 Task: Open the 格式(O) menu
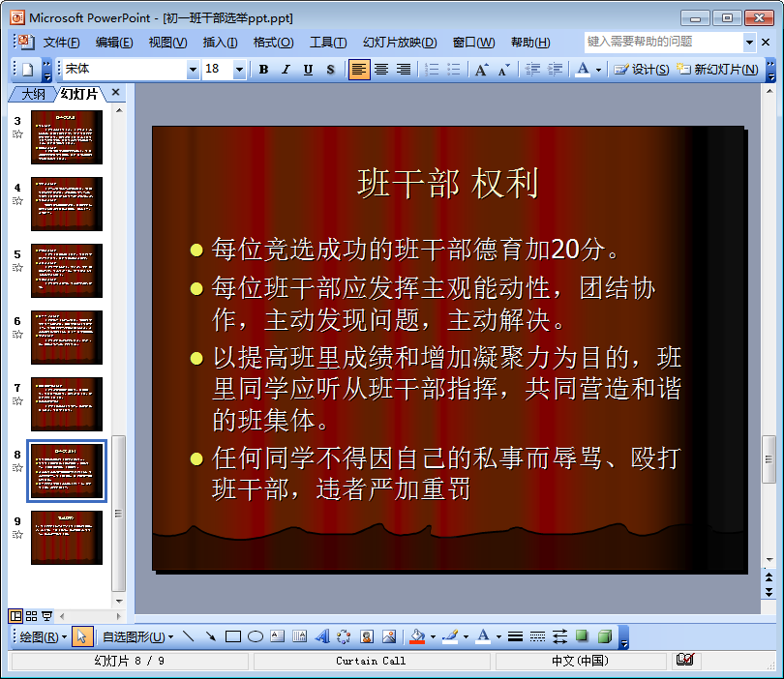pos(274,43)
